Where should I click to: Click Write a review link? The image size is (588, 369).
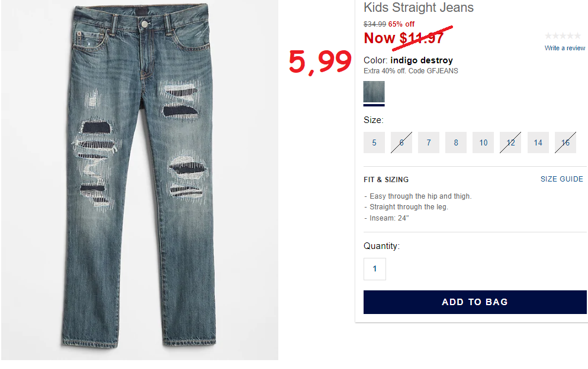point(565,48)
